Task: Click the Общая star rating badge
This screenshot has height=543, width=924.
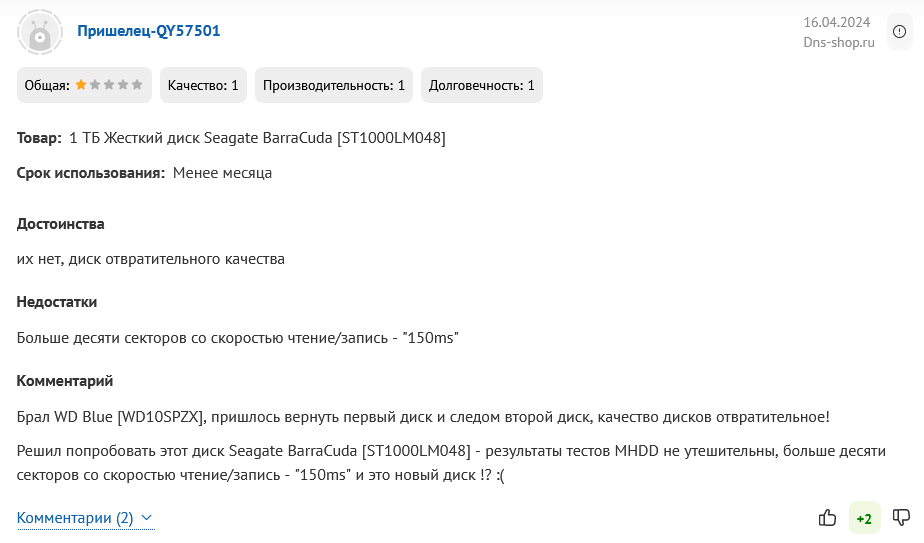Action: pos(84,85)
